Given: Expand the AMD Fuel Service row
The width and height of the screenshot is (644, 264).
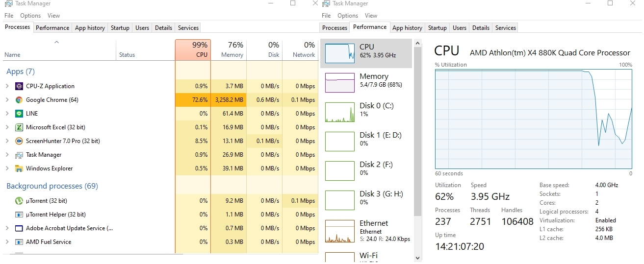Looking at the screenshot, I should (7, 242).
